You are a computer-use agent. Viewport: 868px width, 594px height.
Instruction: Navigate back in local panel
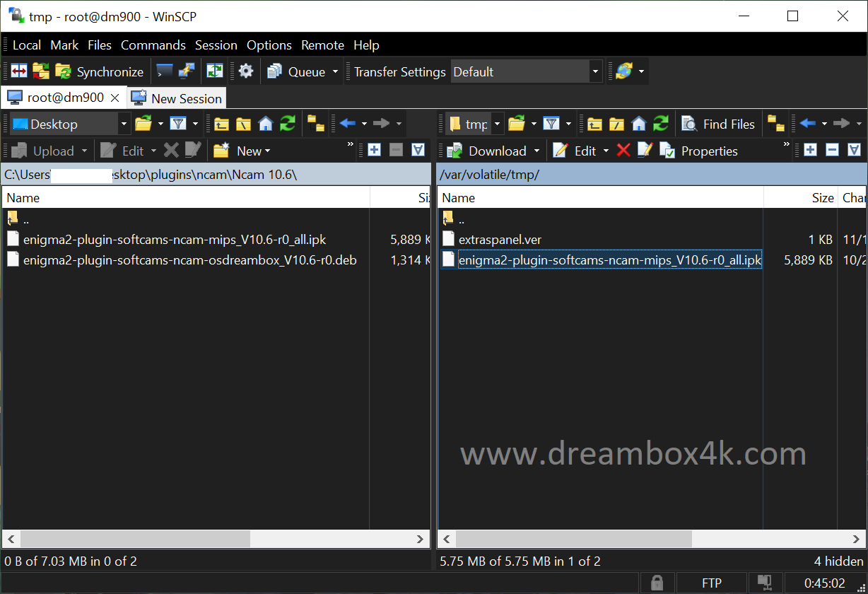point(347,124)
